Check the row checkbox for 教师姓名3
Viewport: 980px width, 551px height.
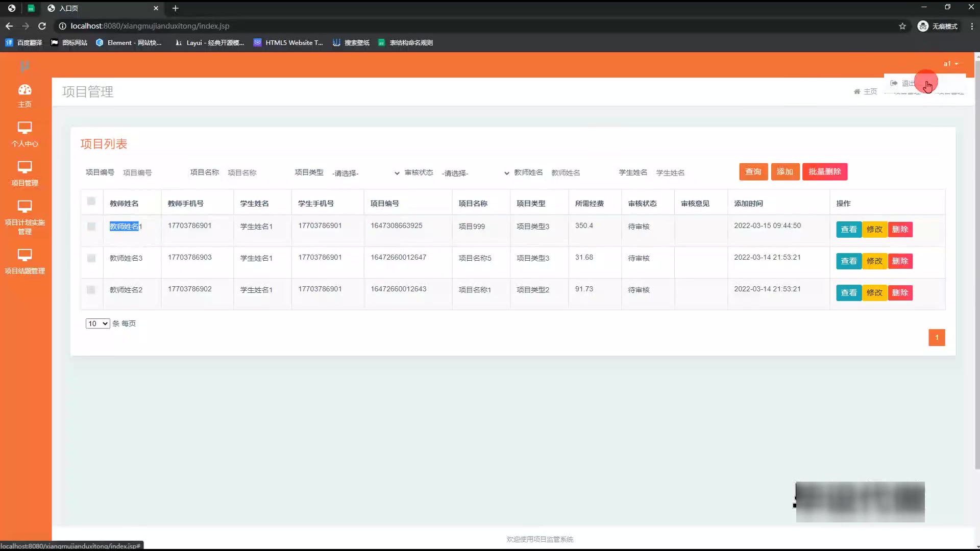[x=91, y=258]
